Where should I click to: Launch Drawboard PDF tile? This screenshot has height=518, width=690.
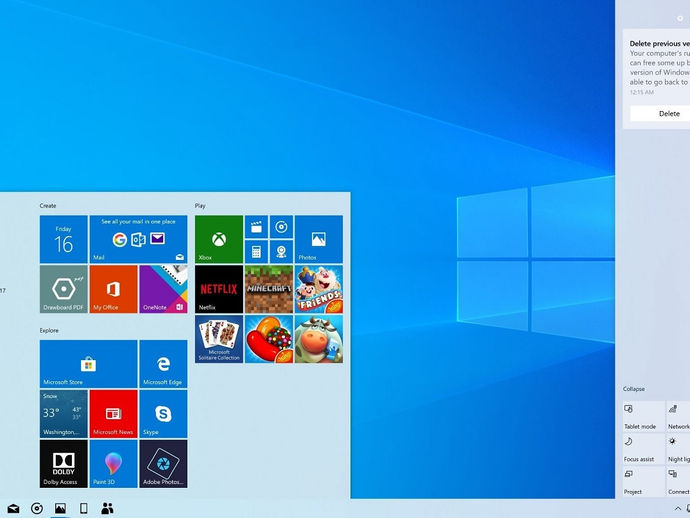coord(63,289)
